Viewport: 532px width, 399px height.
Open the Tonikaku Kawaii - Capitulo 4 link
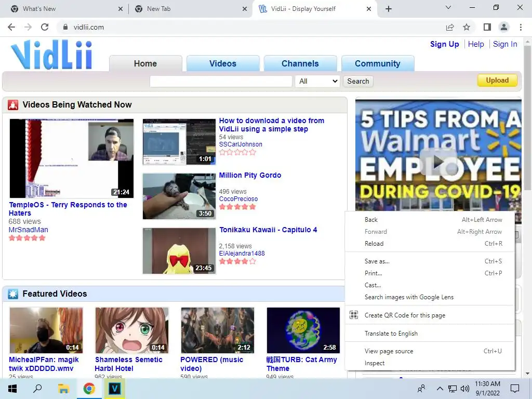click(x=268, y=230)
